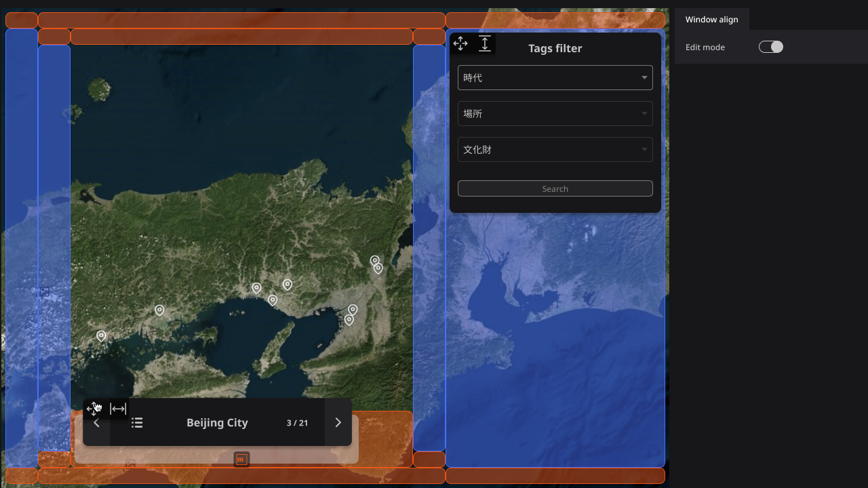The image size is (868, 488).
Task: Click the upper pin of the northeastern pin pair
Action: 374,261
